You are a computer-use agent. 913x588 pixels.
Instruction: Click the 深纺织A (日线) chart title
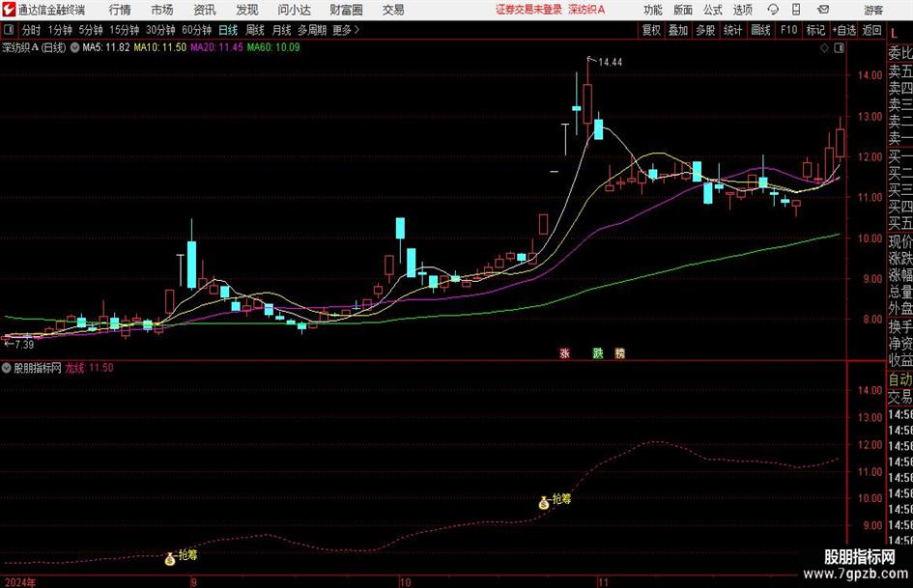[x=34, y=47]
